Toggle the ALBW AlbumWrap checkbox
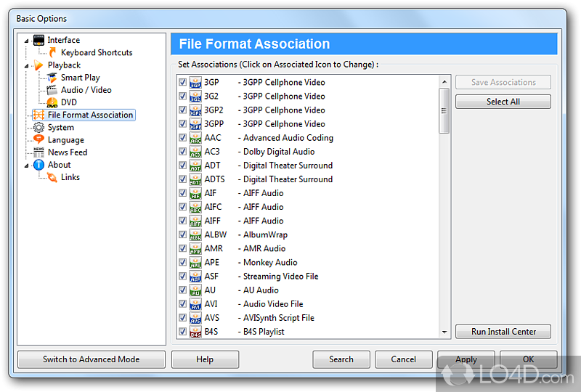This screenshot has width=581, height=392. pos(182,234)
